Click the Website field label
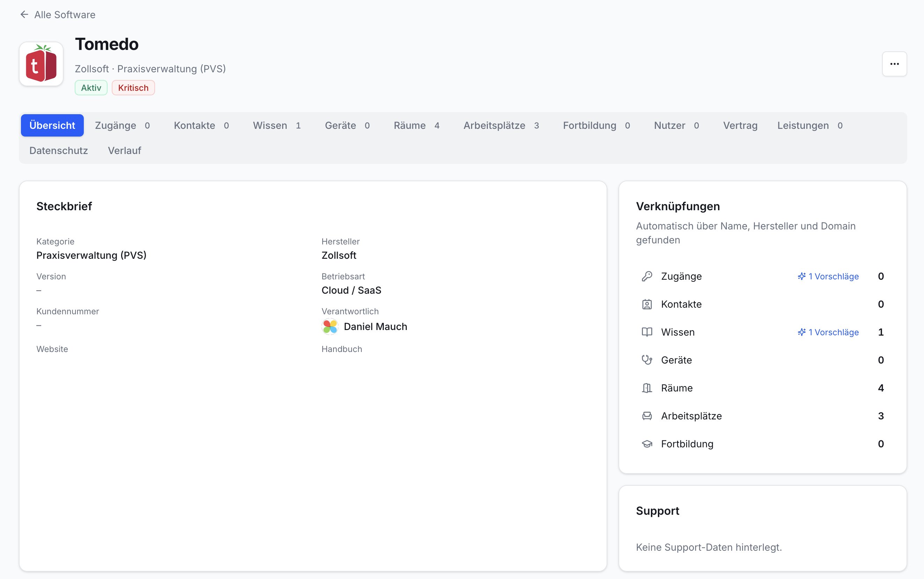 pyautogui.click(x=52, y=349)
